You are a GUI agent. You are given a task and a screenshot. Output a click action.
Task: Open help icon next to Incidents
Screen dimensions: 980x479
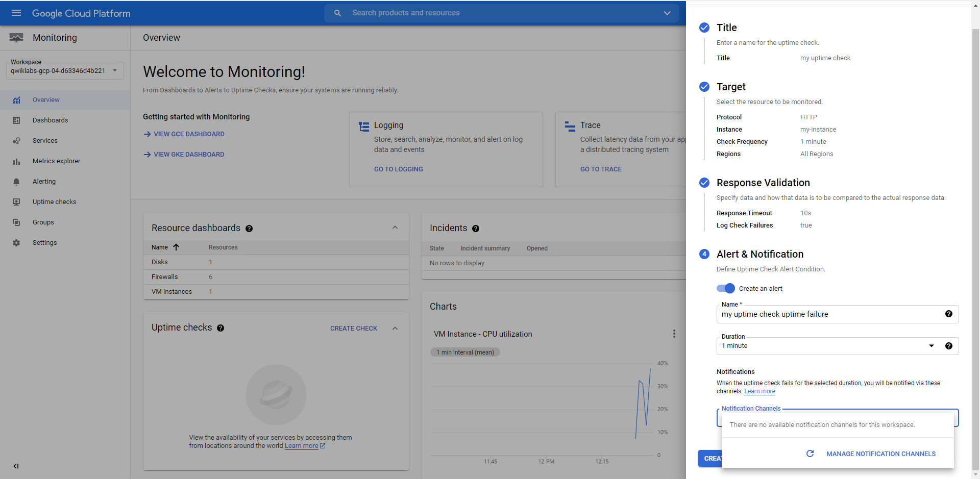pyautogui.click(x=476, y=229)
